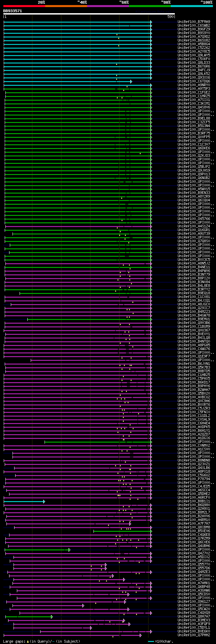Select hit label UniRef100_B3RF75
The width and height of the screenshot is (216, 644).
pos(194,133)
